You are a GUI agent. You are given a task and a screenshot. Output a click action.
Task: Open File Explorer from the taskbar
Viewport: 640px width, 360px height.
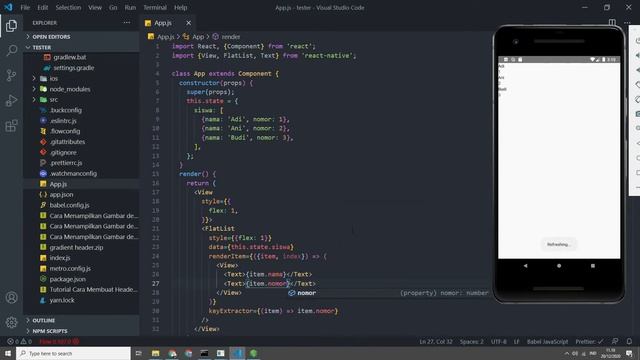click(x=156, y=353)
